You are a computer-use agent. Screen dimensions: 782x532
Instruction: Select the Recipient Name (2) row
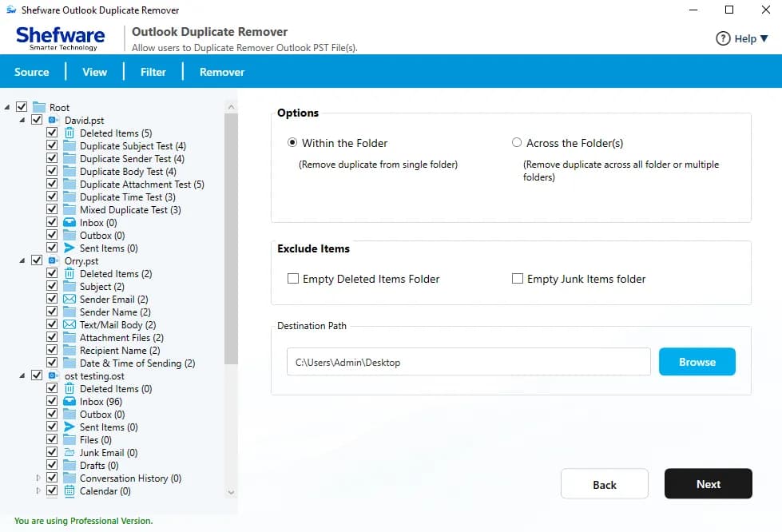tap(120, 351)
